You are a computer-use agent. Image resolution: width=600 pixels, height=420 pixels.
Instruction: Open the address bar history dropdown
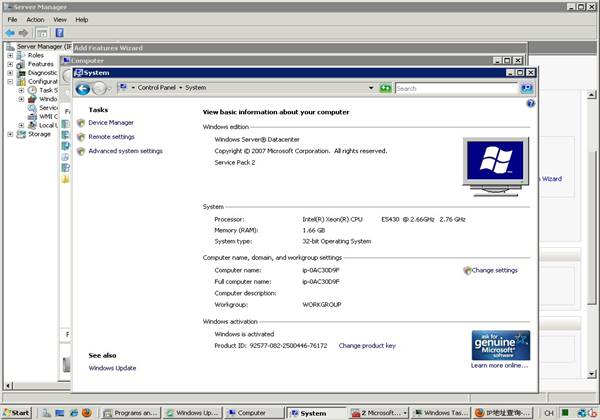pos(371,88)
